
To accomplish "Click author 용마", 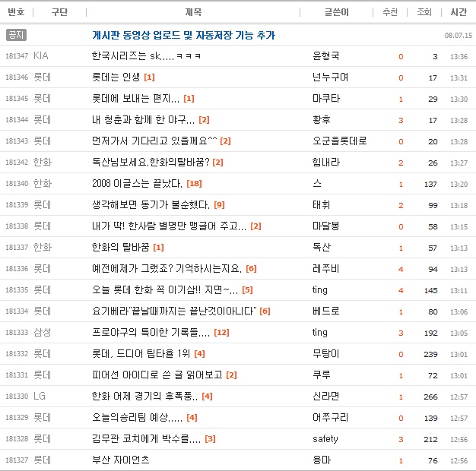I will coord(322,460).
